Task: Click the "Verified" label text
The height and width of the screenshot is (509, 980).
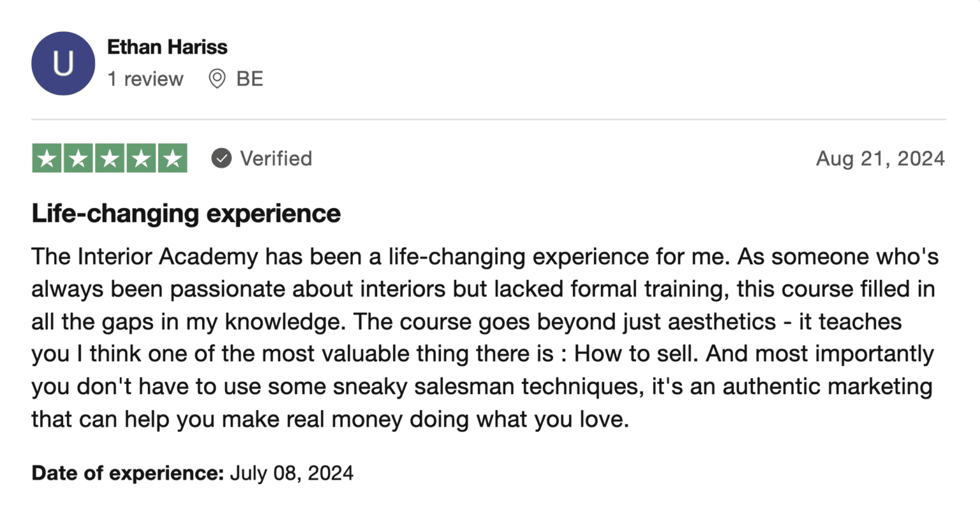Action: click(276, 158)
